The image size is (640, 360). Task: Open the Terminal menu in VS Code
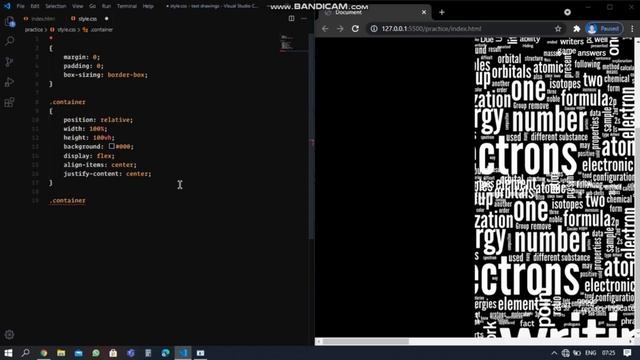click(127, 6)
